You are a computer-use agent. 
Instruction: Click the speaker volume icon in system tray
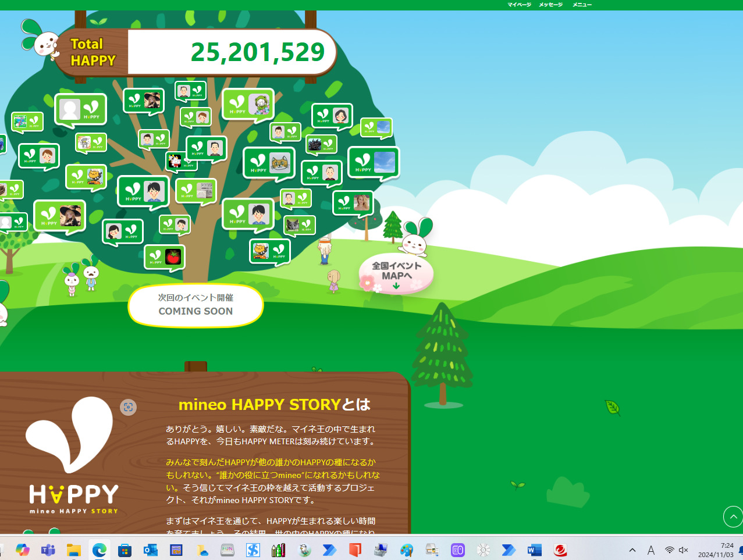[684, 550]
